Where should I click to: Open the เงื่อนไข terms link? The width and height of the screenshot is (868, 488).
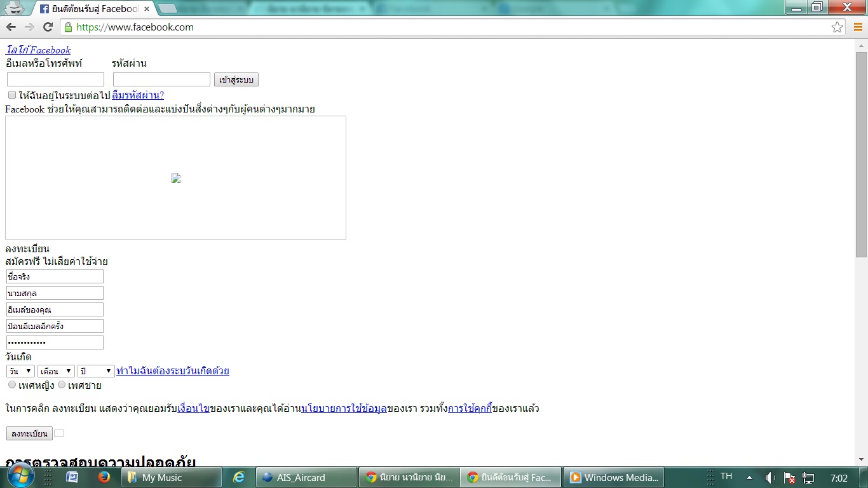(193, 409)
